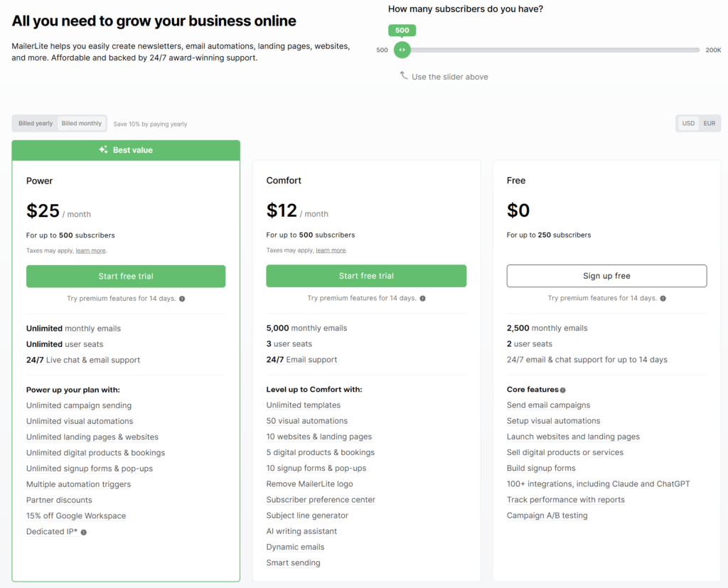
Task: Click Subject line generator feature
Action: [x=307, y=515]
